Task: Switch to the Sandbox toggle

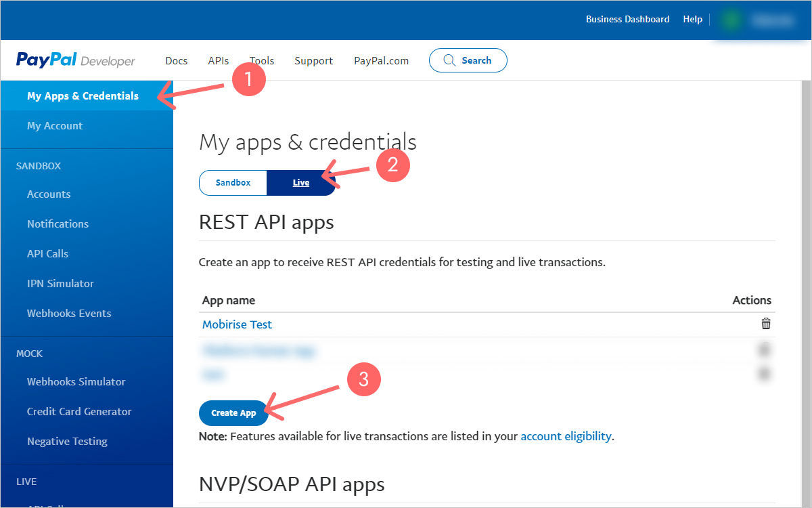Action: pyautogui.click(x=233, y=183)
